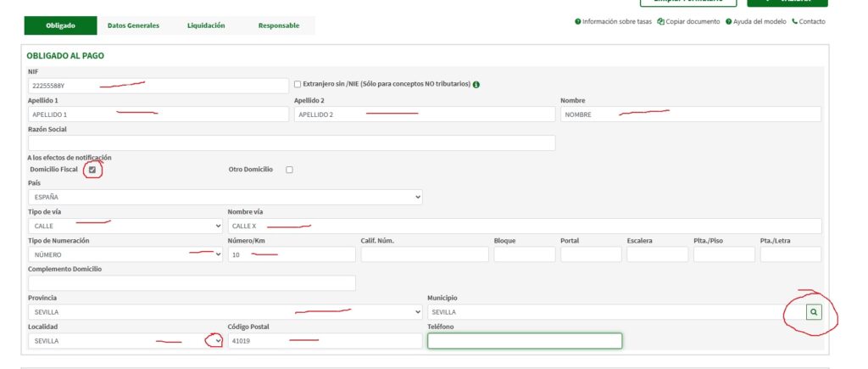Screen dimensions: 868x369
Task: Click the Municipio search magnifier icon
Action: (813, 312)
